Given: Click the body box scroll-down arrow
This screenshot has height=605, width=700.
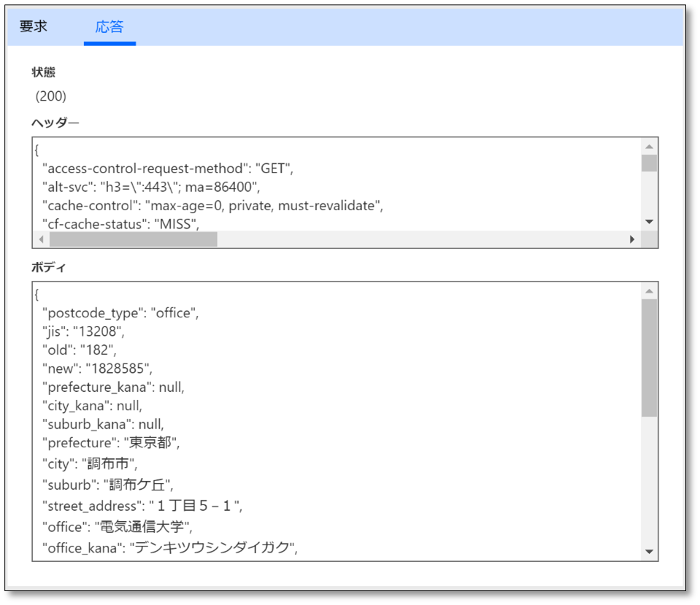Looking at the screenshot, I should (x=649, y=552).
